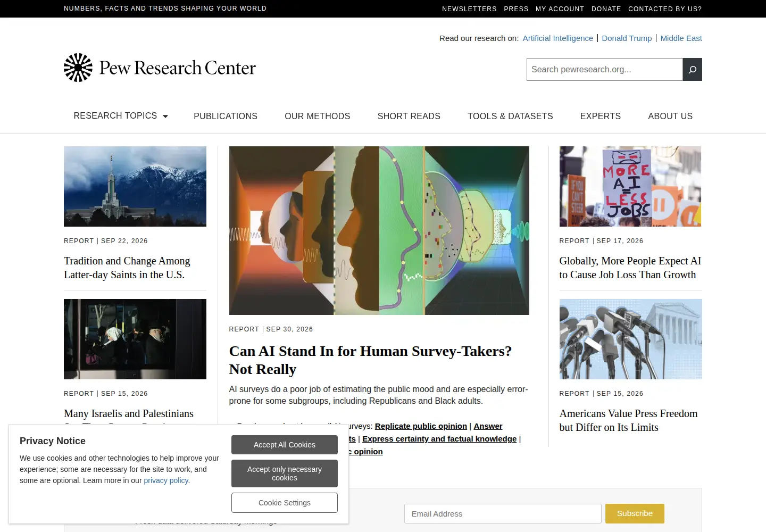Open 'Tradition and Change Among Latter-day Saints' headline

click(127, 268)
